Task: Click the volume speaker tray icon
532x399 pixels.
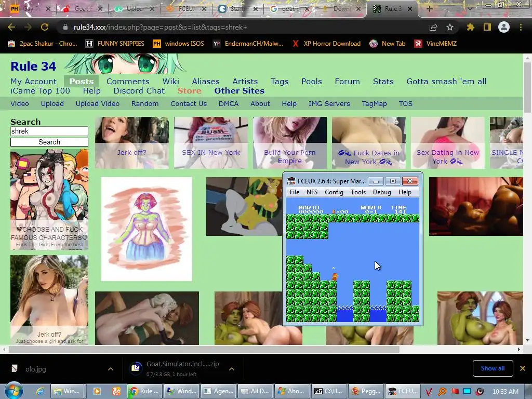Action: coord(480,392)
